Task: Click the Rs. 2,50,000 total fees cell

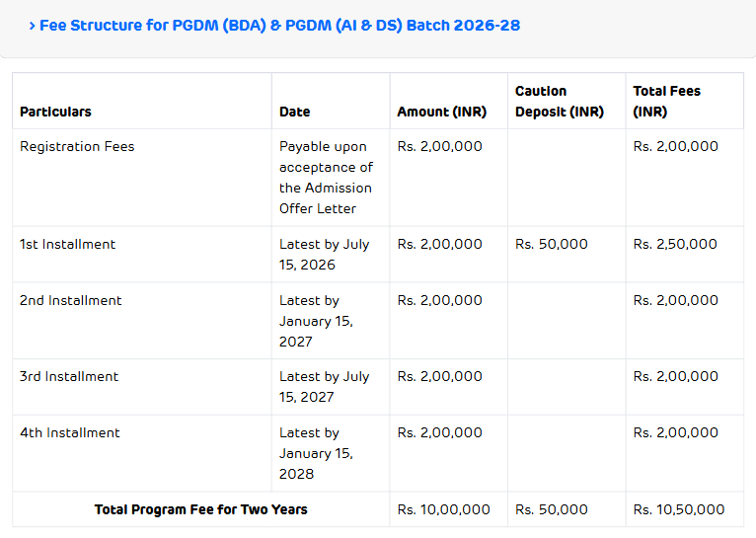Action: (675, 244)
